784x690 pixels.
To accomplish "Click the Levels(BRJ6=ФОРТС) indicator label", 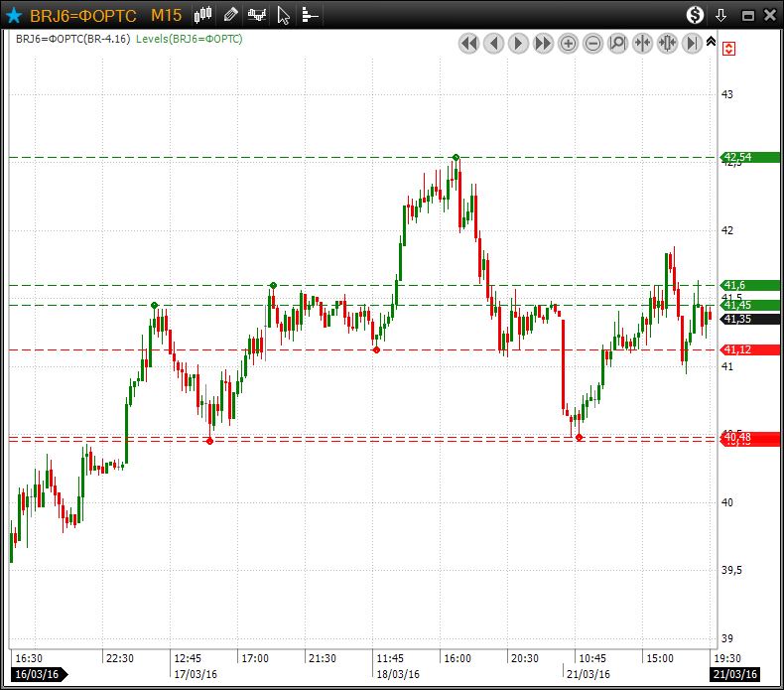I will [x=190, y=39].
